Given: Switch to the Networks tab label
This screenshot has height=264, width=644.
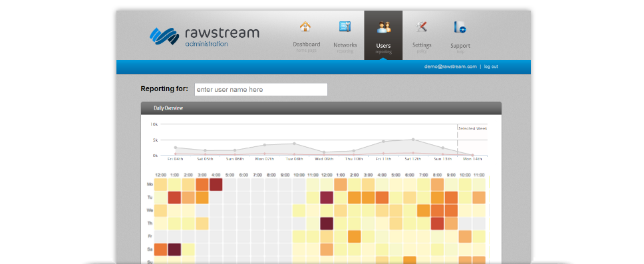Looking at the screenshot, I should [x=345, y=45].
